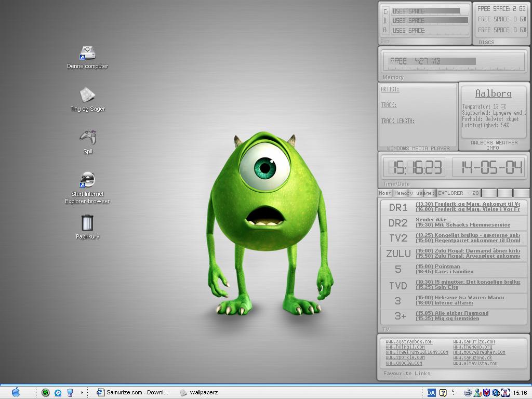The image size is (532, 399).
Task: Open TVD listing '15 minutter: Det kongelige bryllup'
Action: (x=468, y=282)
